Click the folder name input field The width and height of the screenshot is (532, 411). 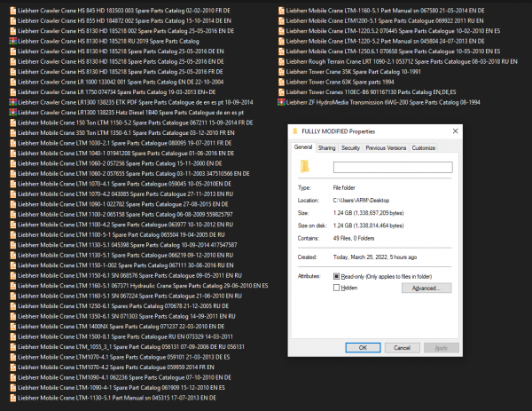pos(393,167)
